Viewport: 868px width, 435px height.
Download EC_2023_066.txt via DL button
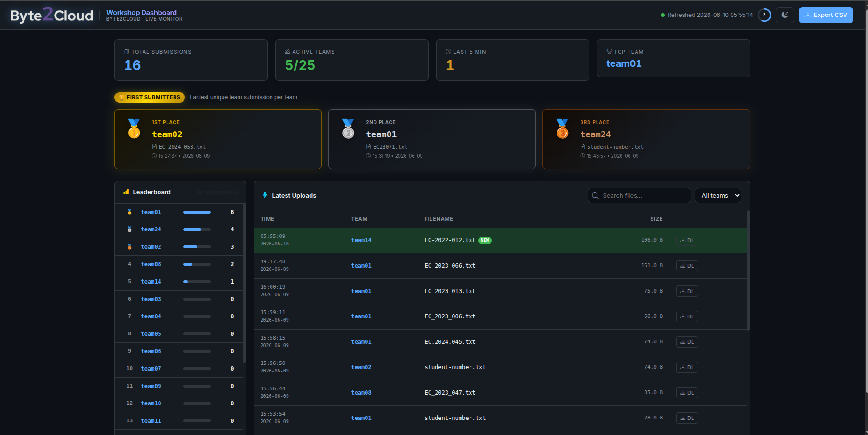point(687,266)
